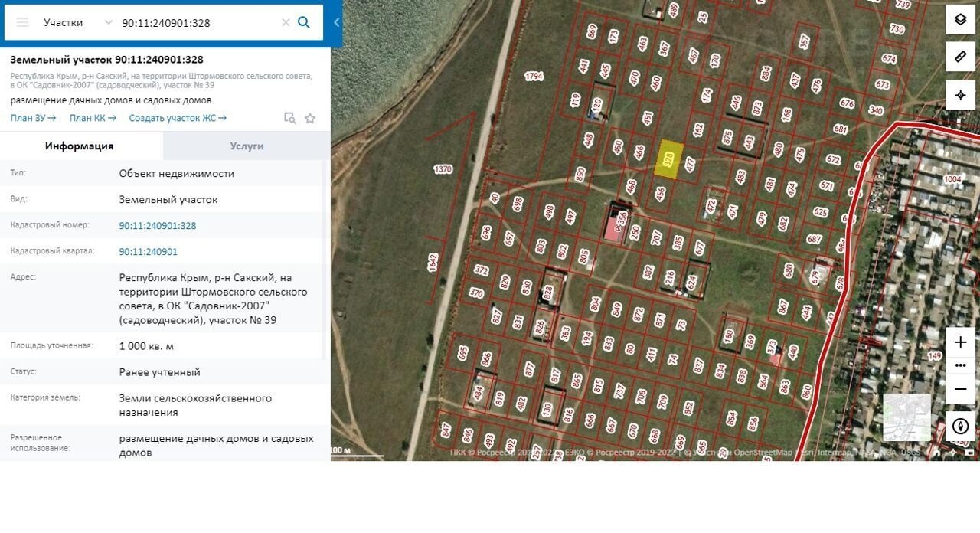Zoom in the map with plus
The width and height of the screenshot is (980, 533).
960,342
